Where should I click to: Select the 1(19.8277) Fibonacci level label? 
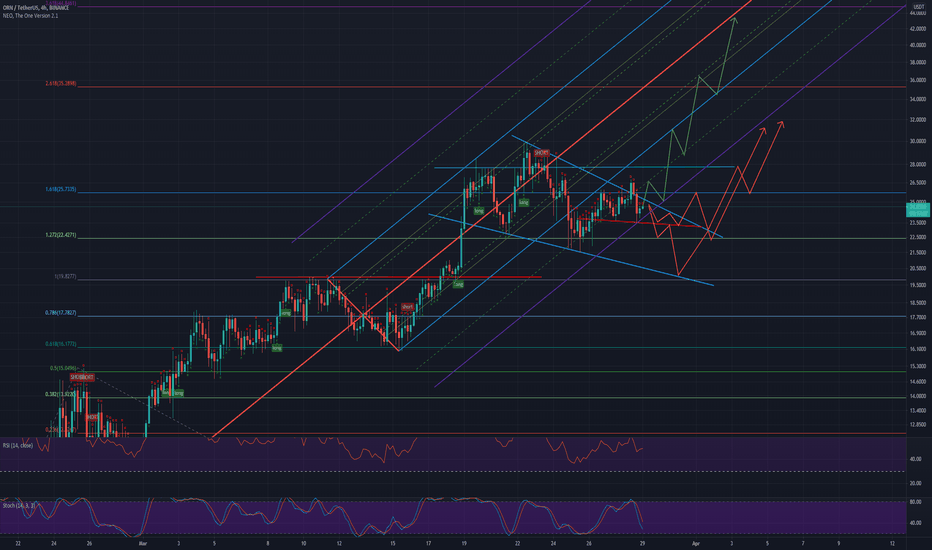tap(65, 277)
